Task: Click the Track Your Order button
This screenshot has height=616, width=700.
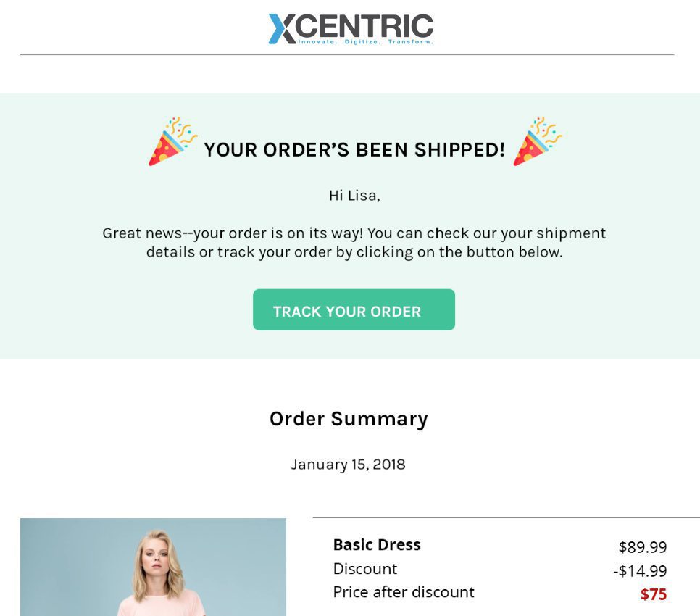Action: pyautogui.click(x=354, y=310)
